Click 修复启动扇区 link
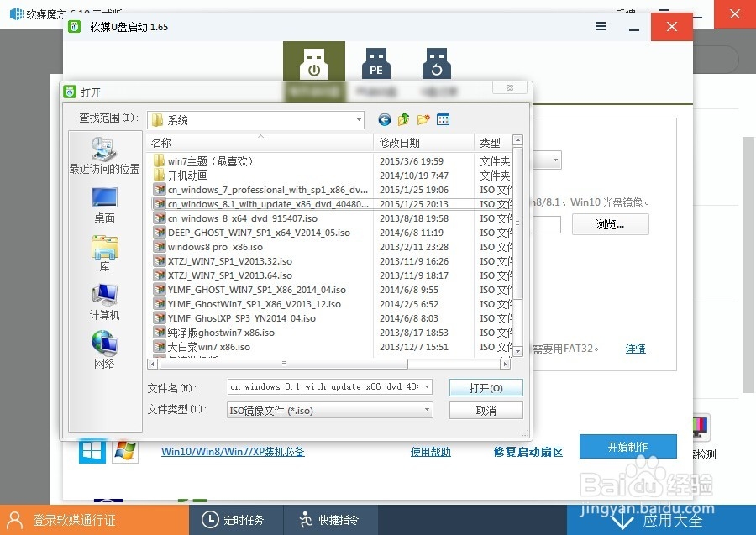The height and width of the screenshot is (535, 756). [x=528, y=452]
